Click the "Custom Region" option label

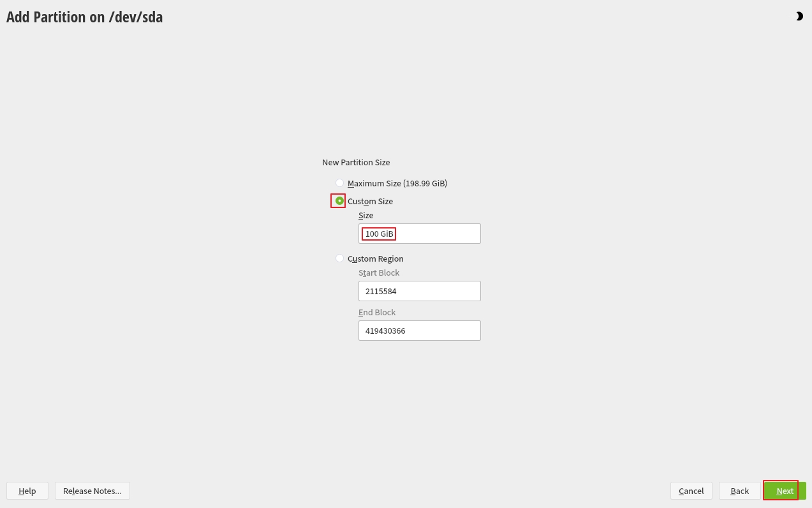point(376,258)
